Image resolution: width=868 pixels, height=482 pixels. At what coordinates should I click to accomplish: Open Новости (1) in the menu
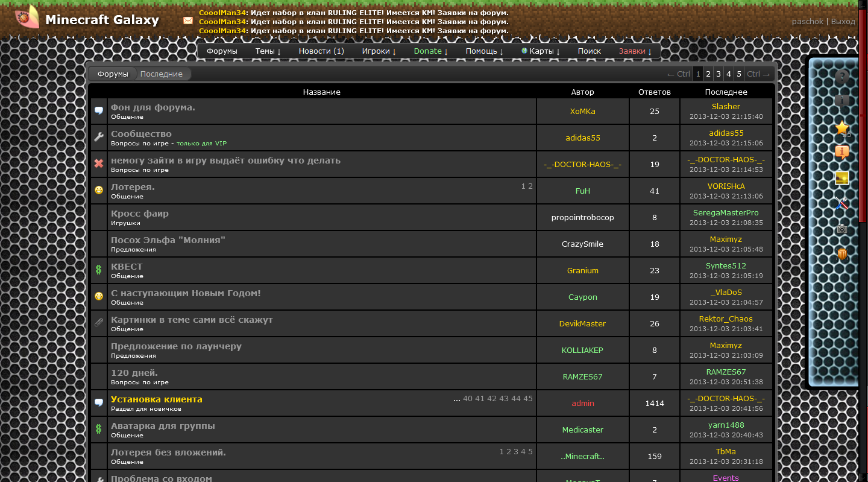click(x=321, y=51)
